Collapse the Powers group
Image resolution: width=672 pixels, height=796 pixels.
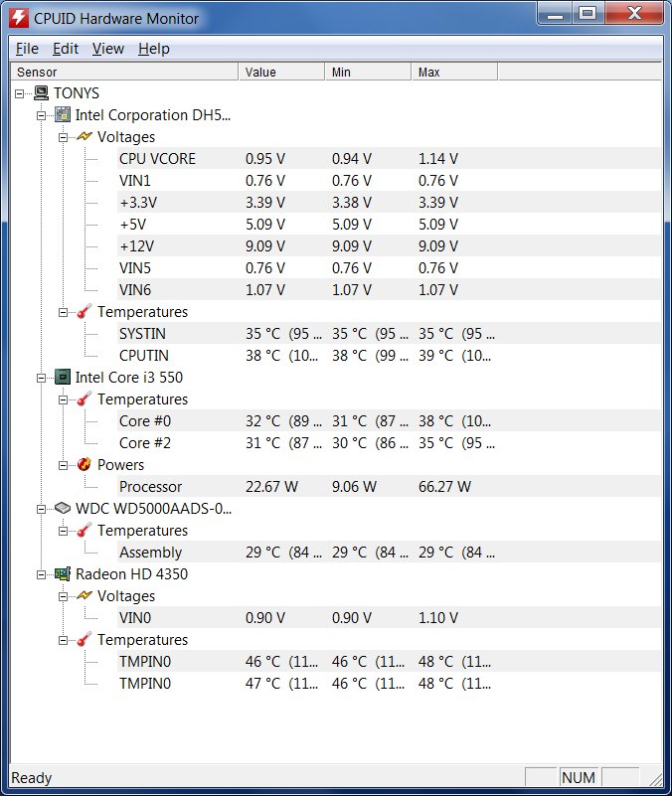pos(63,465)
